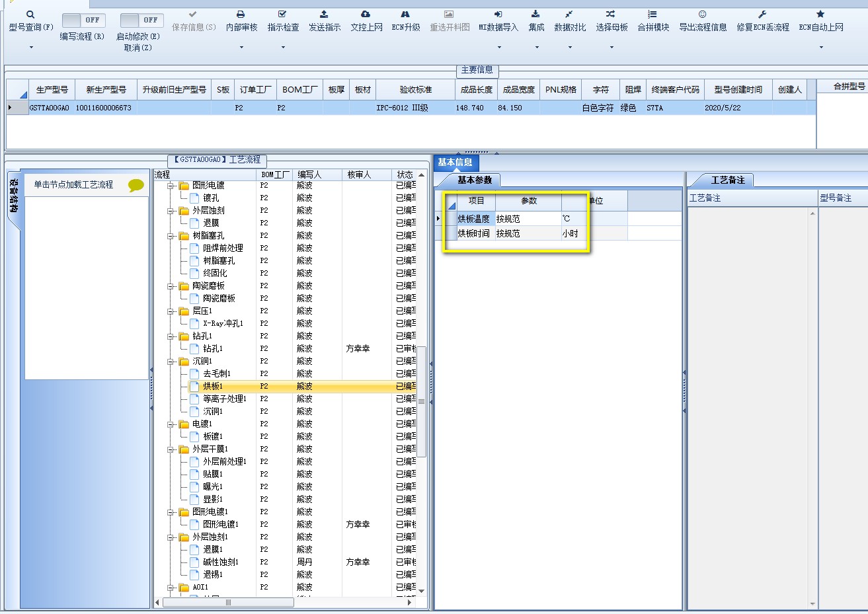Select the 外层前处理1 tree item

[224, 461]
